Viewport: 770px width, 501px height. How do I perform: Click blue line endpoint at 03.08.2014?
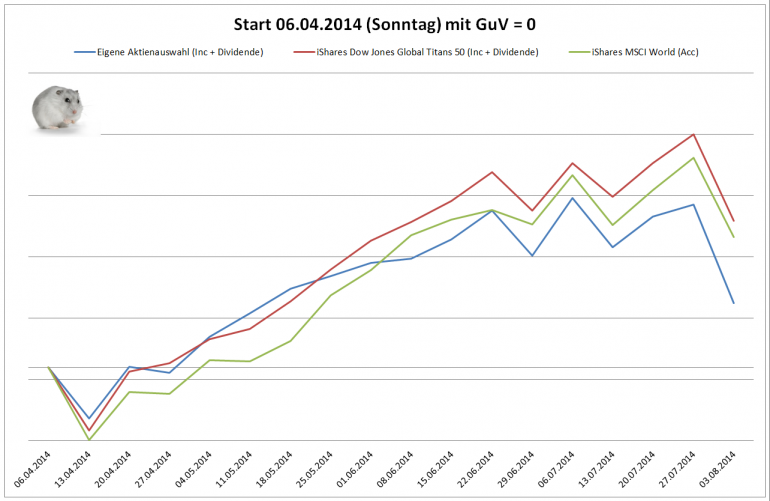coord(734,303)
